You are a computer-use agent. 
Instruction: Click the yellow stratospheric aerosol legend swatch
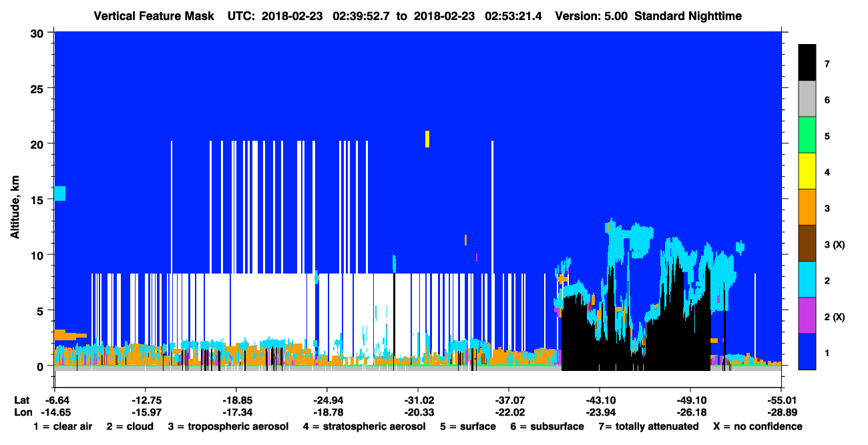[807, 171]
